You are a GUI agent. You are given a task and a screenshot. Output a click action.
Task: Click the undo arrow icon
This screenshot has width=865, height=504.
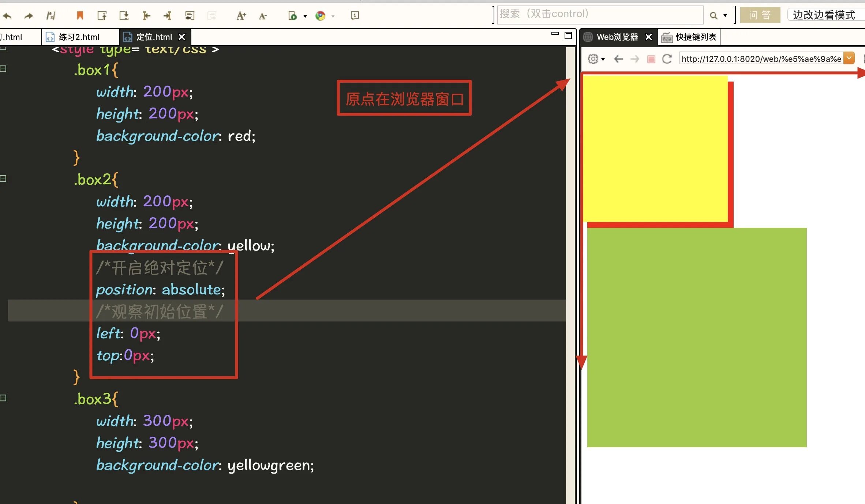(7, 16)
